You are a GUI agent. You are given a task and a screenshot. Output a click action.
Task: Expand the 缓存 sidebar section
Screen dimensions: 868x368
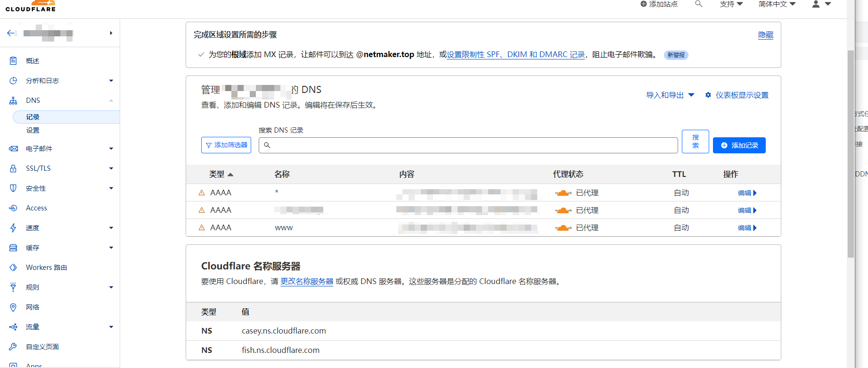(x=111, y=248)
